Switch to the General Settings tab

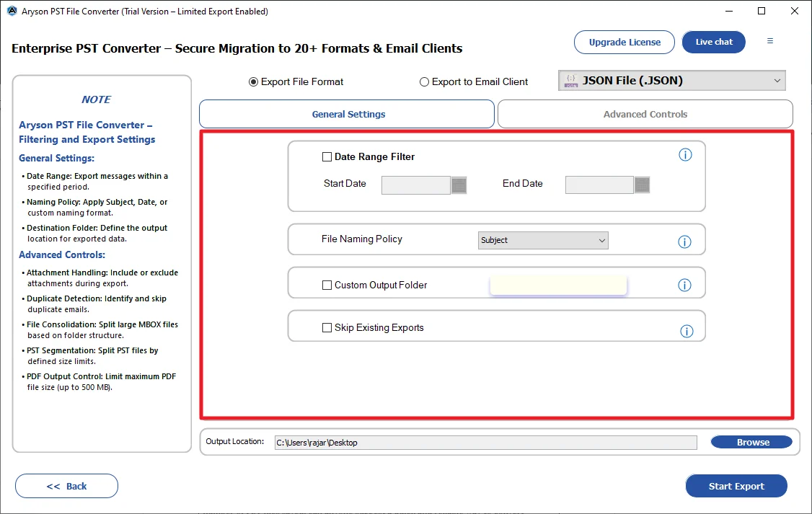(x=346, y=114)
